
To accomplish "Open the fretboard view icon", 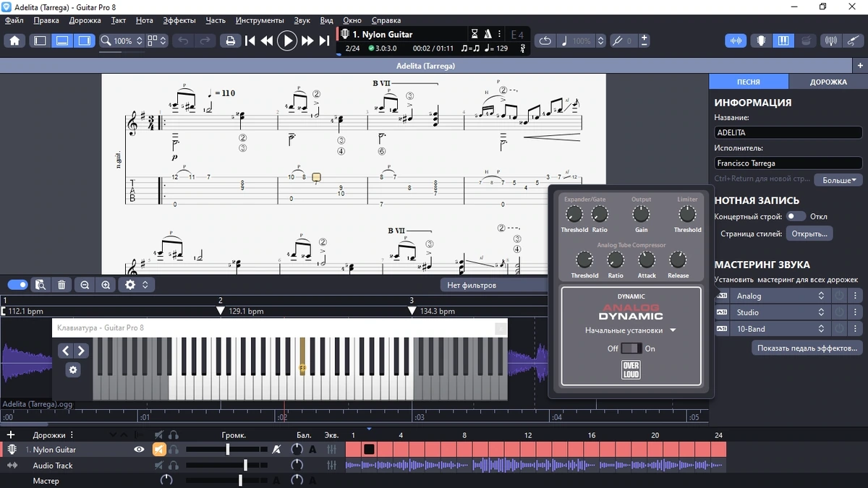I will (761, 40).
